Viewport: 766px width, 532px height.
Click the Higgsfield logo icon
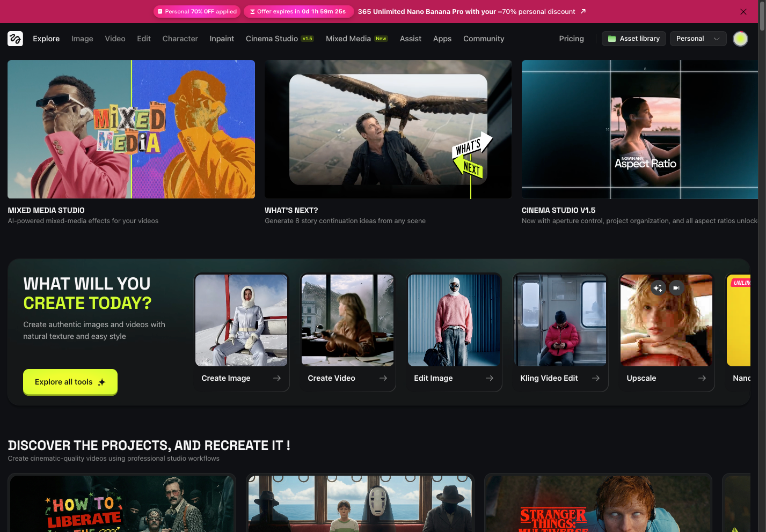pos(15,39)
